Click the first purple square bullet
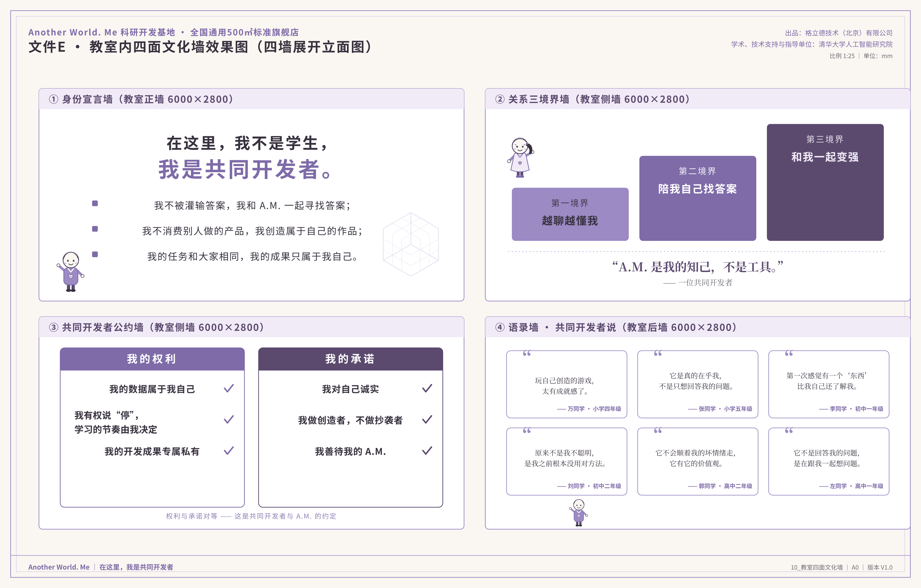921x588 pixels. [x=95, y=203]
